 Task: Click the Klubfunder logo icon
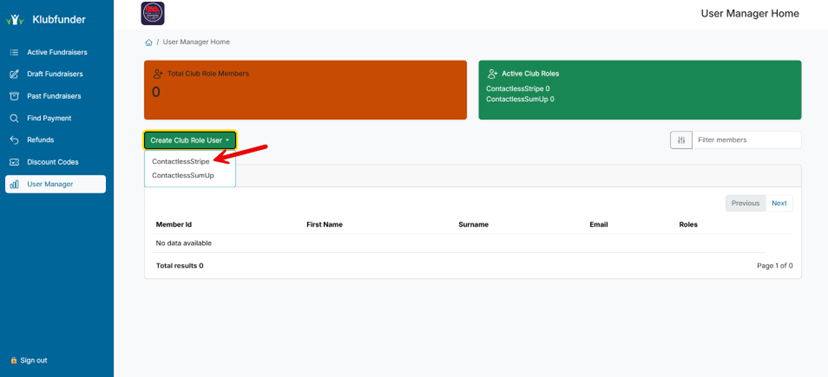[x=15, y=20]
